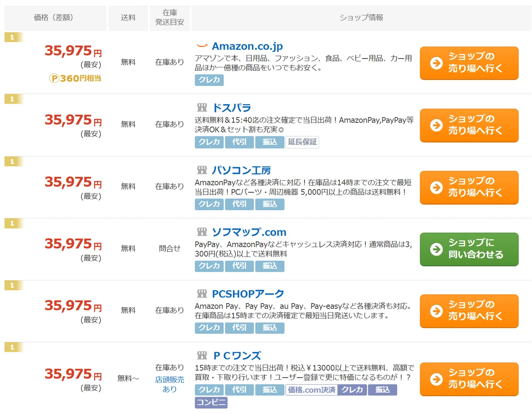Viewport: 532px width, 413px height.
Task: Click 代引 tag under PCSHOPアーク
Action: coord(239,328)
